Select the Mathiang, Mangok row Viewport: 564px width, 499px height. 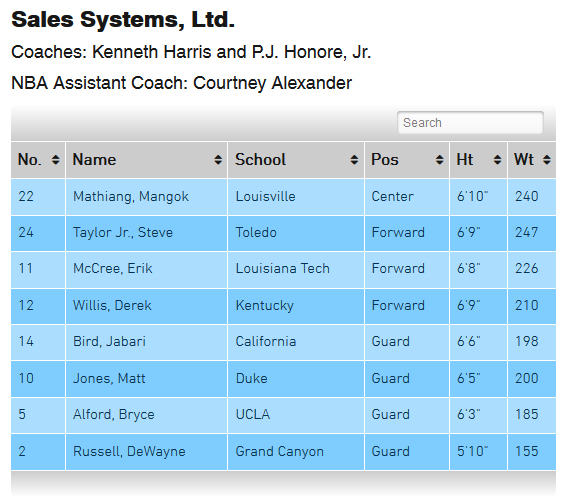coord(283,197)
